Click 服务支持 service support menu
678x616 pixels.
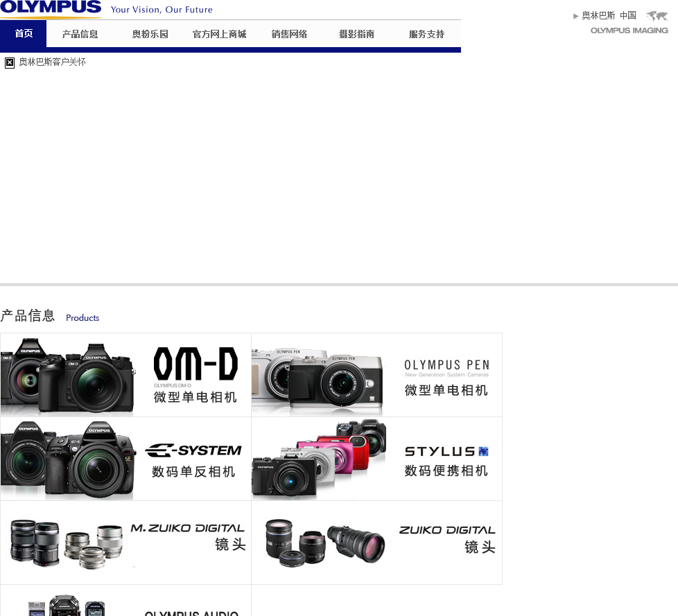[x=426, y=34]
